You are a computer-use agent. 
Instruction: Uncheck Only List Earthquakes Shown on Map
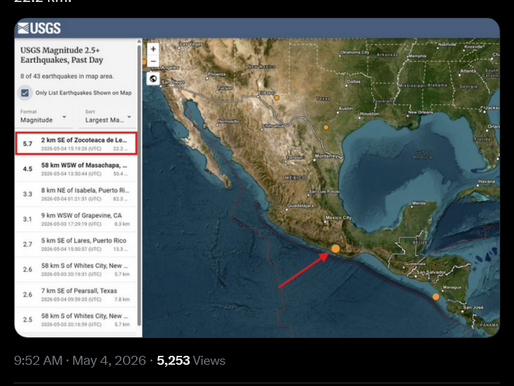[x=25, y=93]
